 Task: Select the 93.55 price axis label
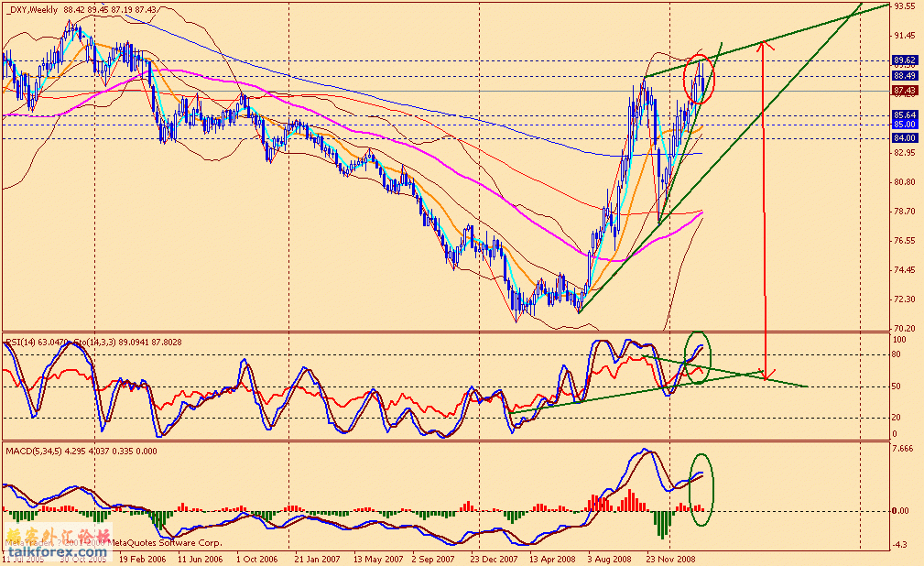point(905,6)
